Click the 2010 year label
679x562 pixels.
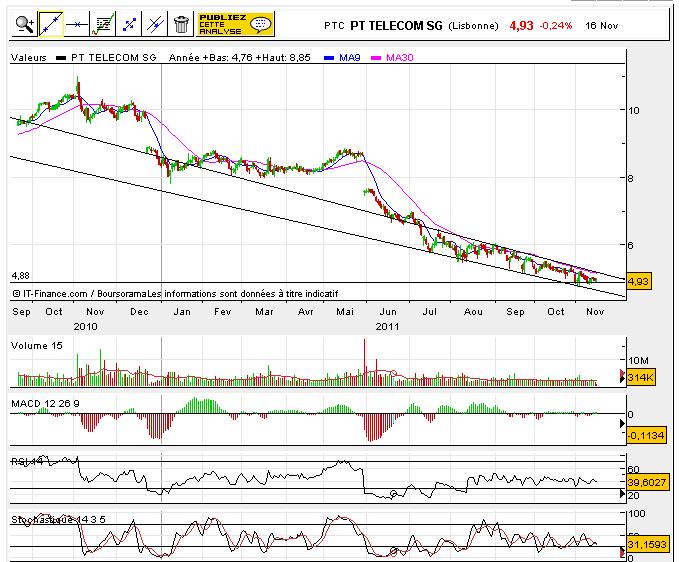pos(85,326)
